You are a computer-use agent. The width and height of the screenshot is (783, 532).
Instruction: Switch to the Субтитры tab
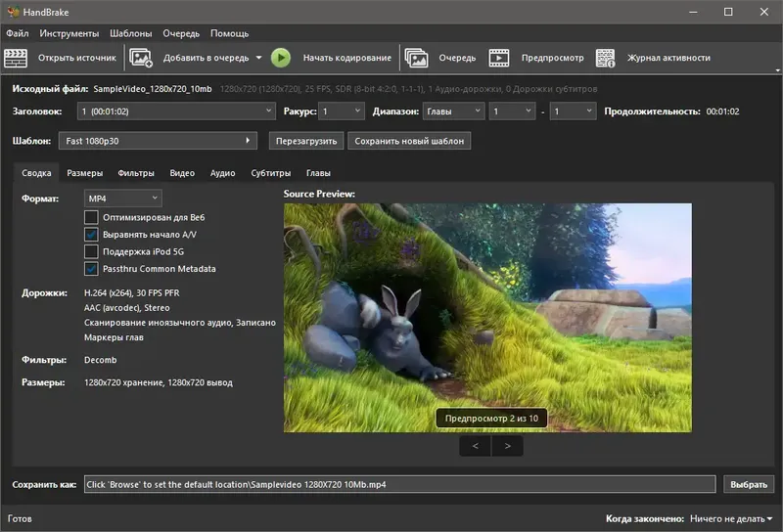tap(270, 173)
